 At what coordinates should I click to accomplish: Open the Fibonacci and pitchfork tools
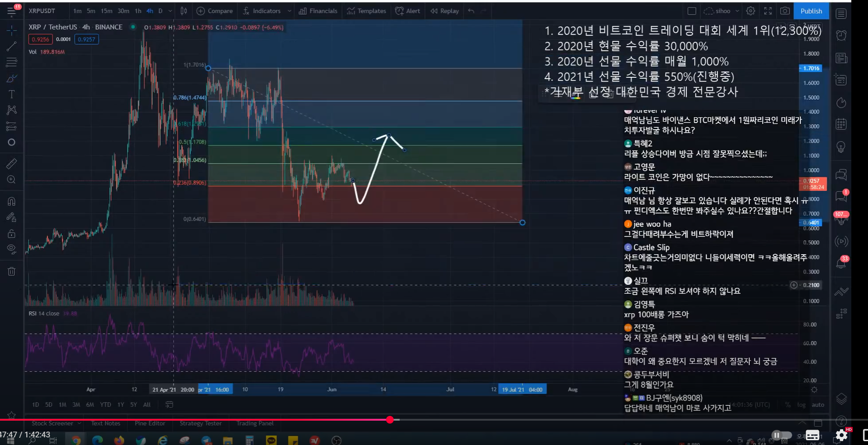(11, 62)
